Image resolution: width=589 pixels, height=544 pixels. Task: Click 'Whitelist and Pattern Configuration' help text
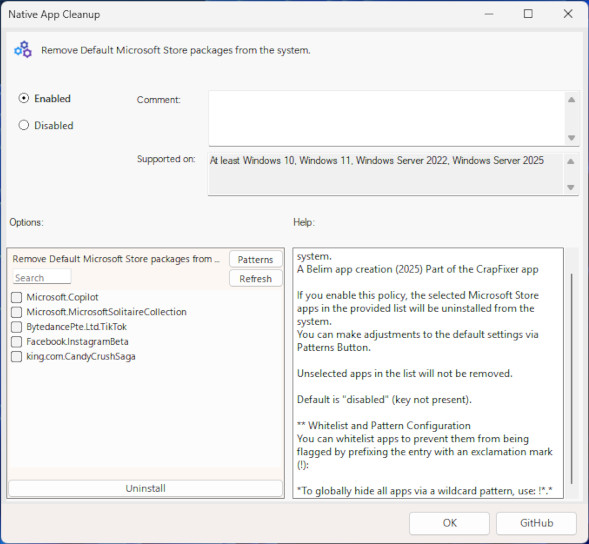(384, 425)
